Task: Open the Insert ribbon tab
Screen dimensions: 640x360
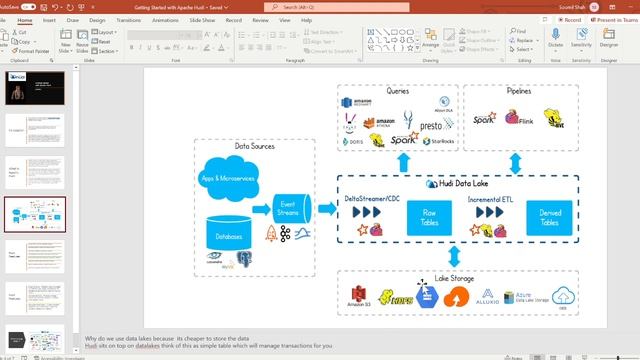Action: [x=49, y=20]
